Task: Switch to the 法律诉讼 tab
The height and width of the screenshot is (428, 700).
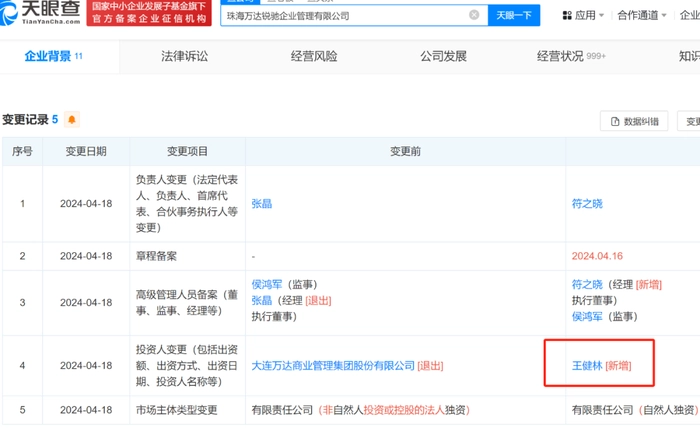Action: tap(185, 57)
